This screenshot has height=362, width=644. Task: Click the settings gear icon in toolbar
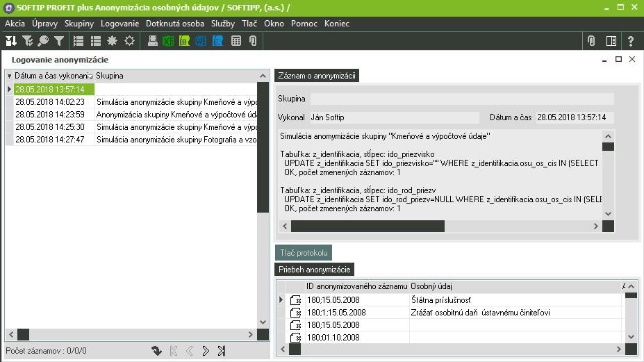pos(129,41)
